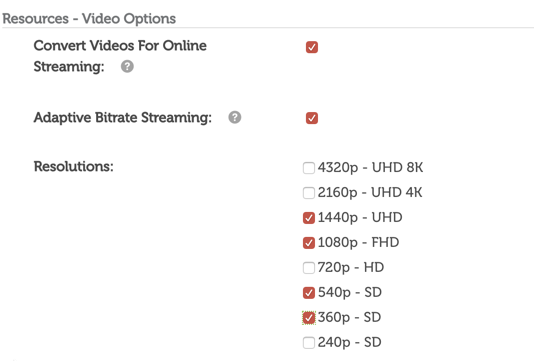Click the Adaptive Bitrate Streaming label text
This screenshot has height=361, width=534.
[123, 118]
